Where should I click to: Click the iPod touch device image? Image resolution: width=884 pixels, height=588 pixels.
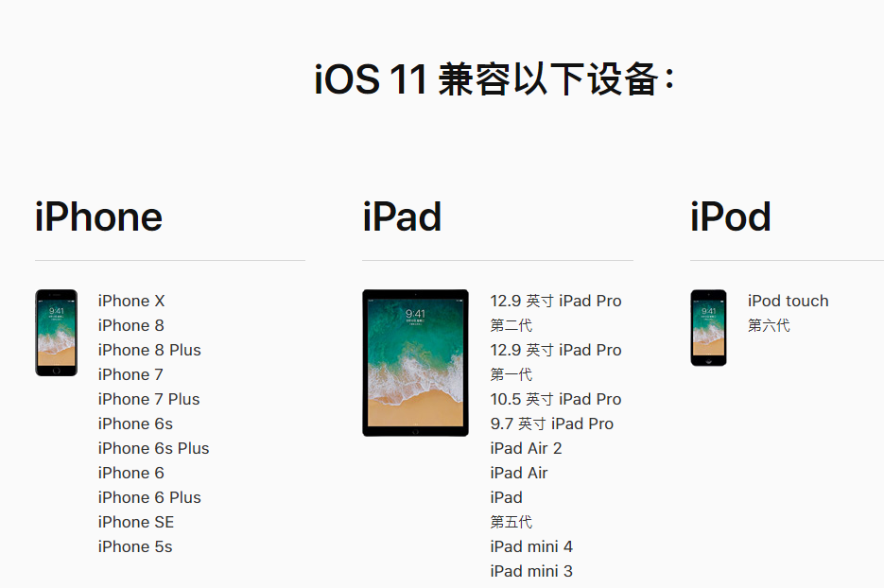709,327
